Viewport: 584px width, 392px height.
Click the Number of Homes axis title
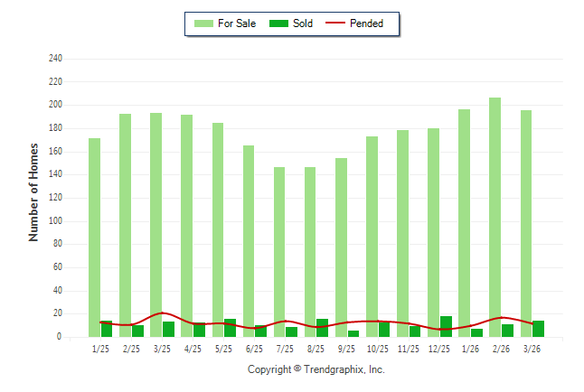34,191
